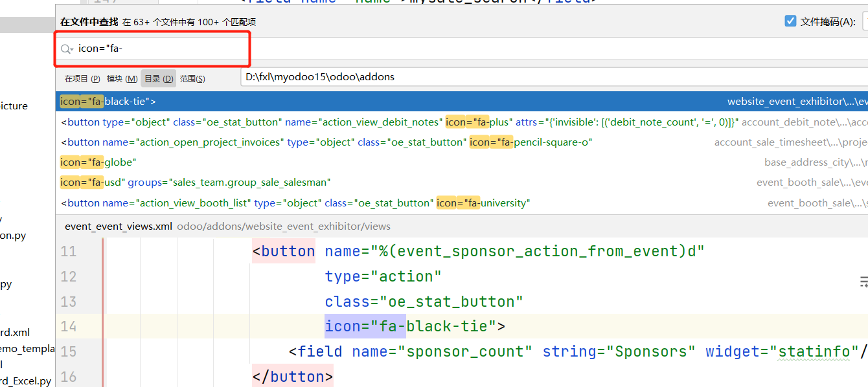Uncheck the 文件掩码(A) checkbox
Viewport: 868px width, 387px height.
click(790, 20)
